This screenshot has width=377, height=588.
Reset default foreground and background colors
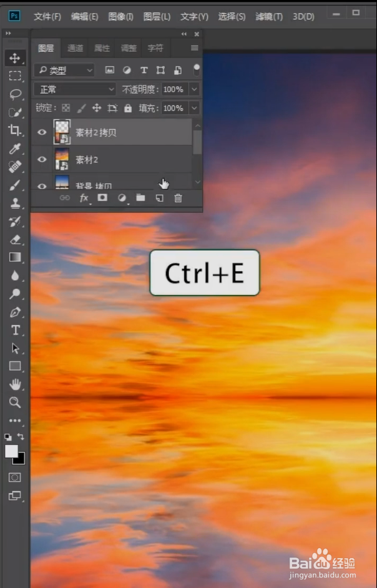point(8,437)
